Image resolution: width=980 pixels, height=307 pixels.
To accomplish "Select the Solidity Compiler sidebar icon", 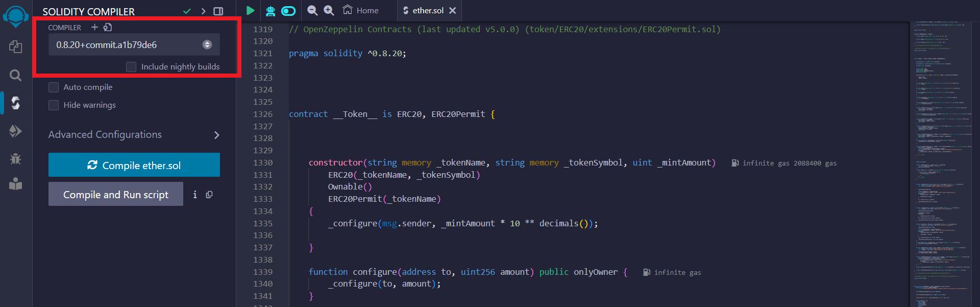I will click(16, 103).
